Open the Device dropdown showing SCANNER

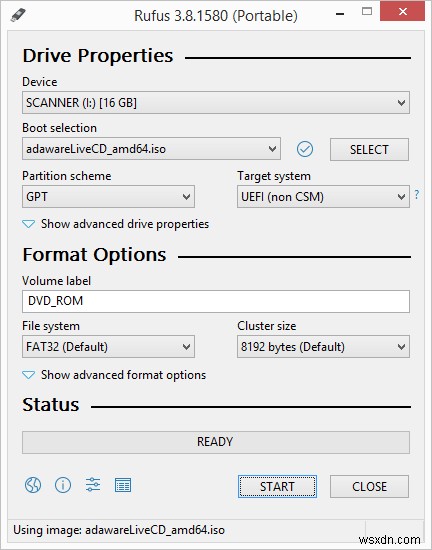[216, 103]
